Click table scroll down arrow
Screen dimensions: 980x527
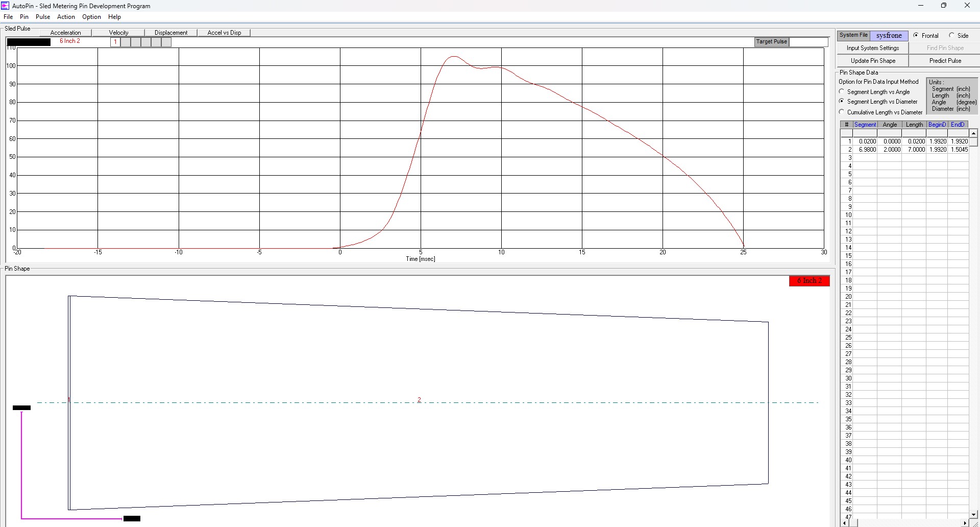[x=973, y=514]
